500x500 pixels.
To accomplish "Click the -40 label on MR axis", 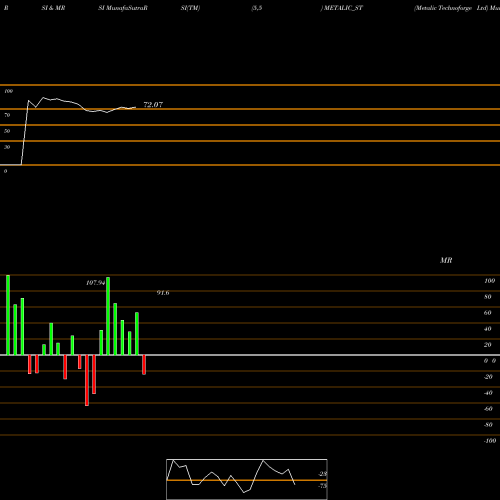I will pyautogui.click(x=488, y=393).
